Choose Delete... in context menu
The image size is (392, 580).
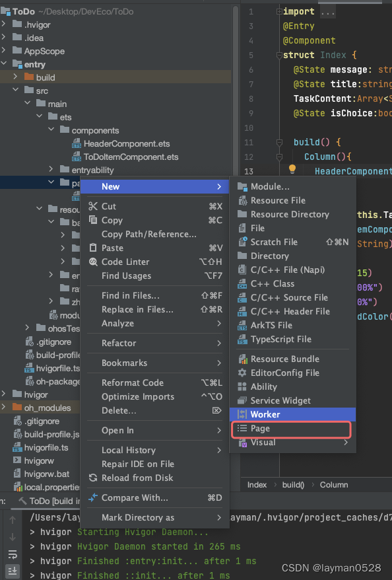155,411
